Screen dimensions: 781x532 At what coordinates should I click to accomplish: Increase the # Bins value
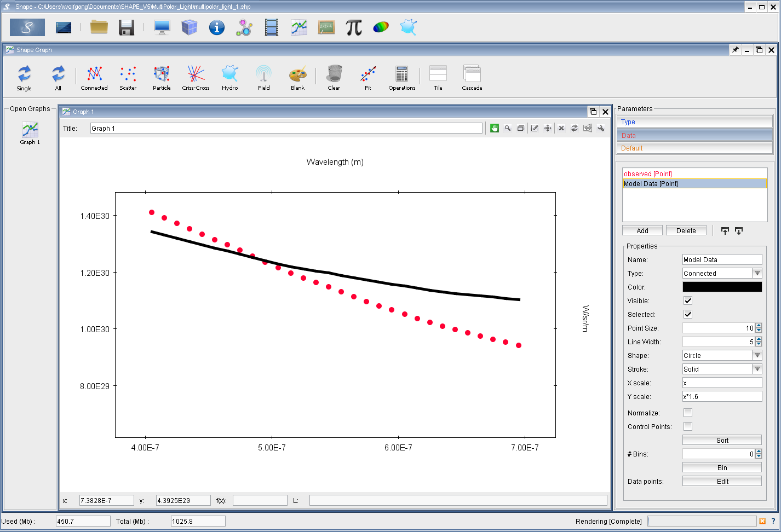pos(759,452)
